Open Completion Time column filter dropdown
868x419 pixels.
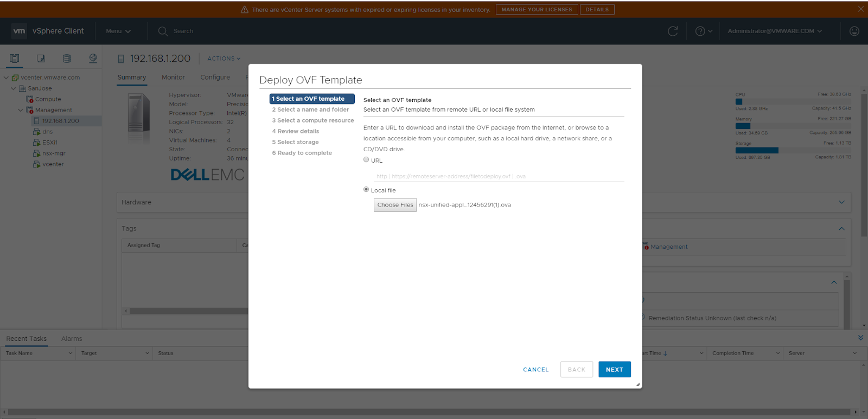pos(778,353)
